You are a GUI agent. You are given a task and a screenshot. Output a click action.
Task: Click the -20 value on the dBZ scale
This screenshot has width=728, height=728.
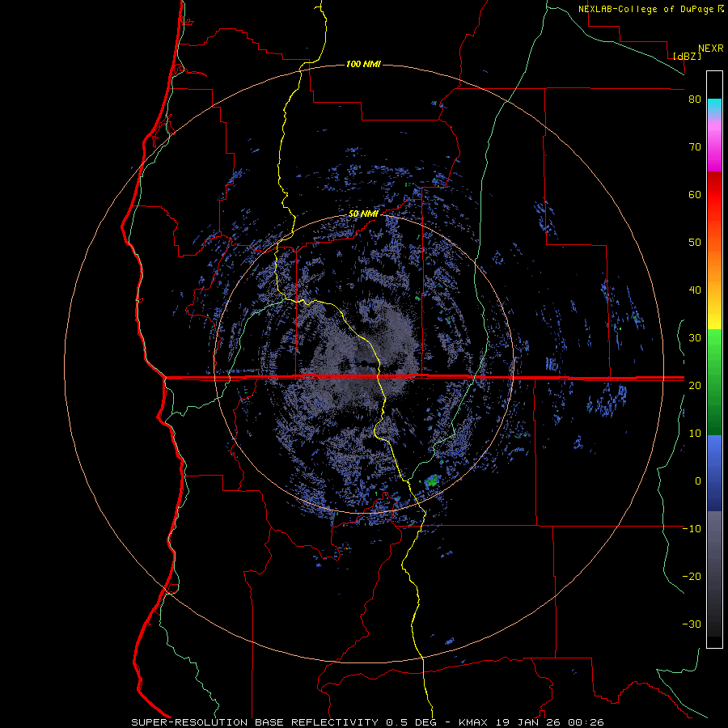(692, 576)
